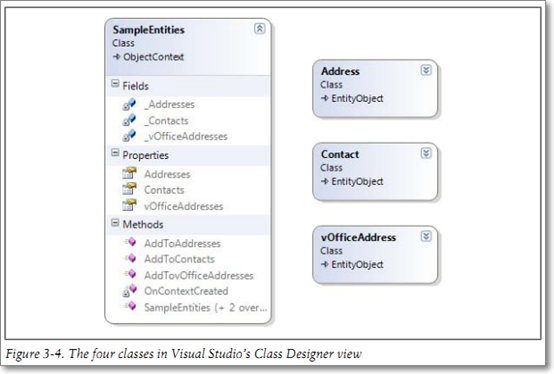Click EntityObject label in Contact box

(x=357, y=182)
